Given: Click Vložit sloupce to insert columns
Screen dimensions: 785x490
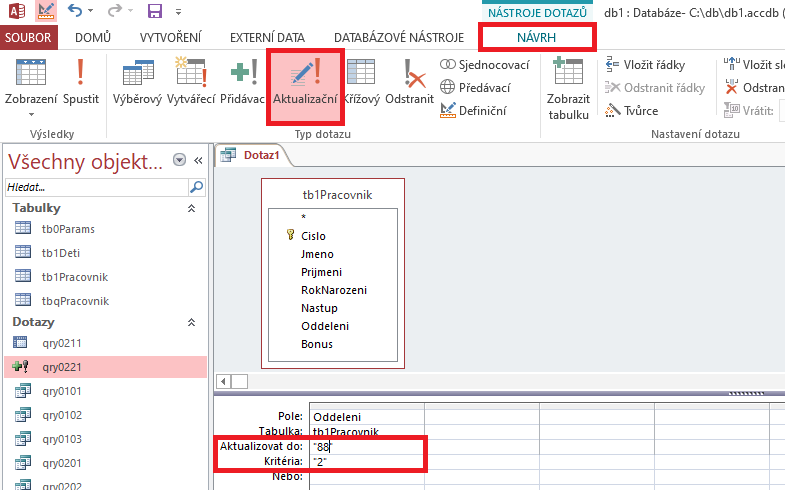Looking at the screenshot, I should [x=754, y=65].
